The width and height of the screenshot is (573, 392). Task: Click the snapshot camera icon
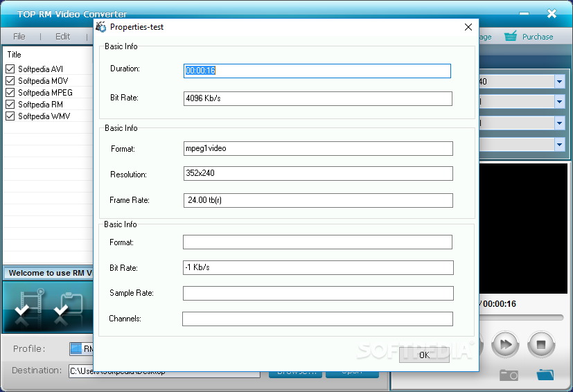coord(509,375)
